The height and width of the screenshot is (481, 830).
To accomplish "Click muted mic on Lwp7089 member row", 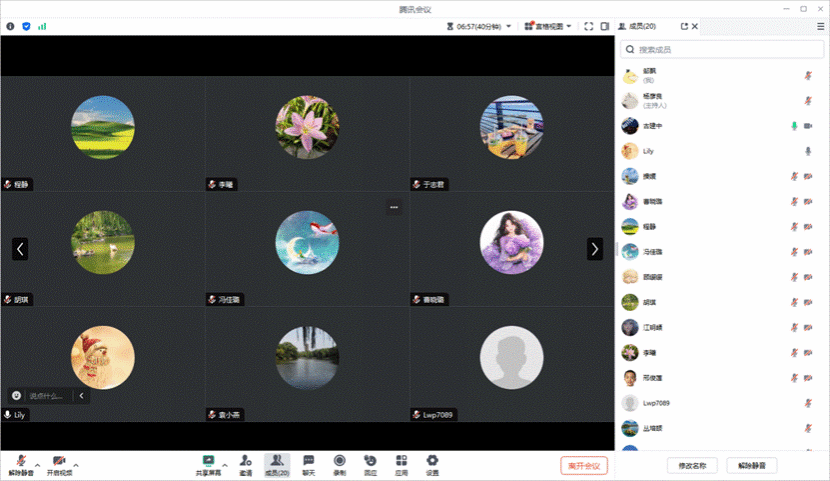I will tap(808, 403).
